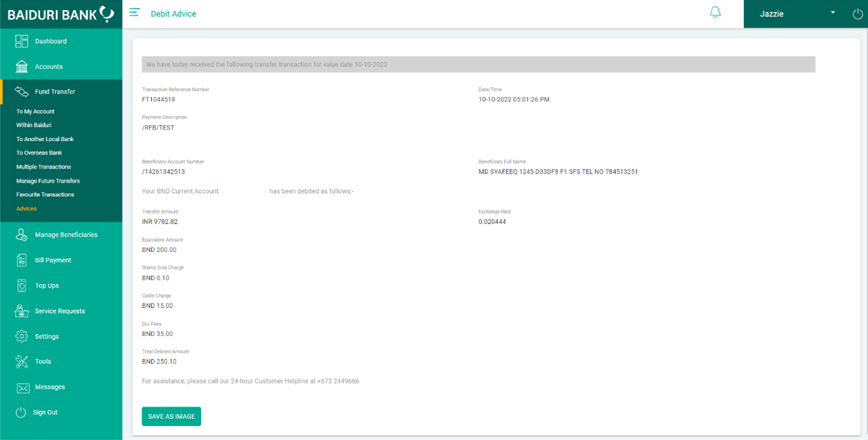The height and width of the screenshot is (440, 868).
Task: Click the Messages envelope icon
Action: coord(22,388)
